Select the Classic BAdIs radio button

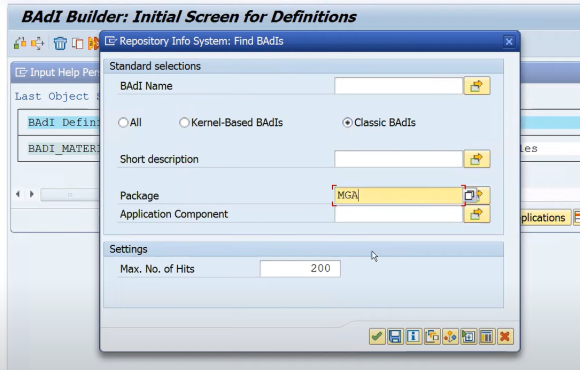click(347, 122)
